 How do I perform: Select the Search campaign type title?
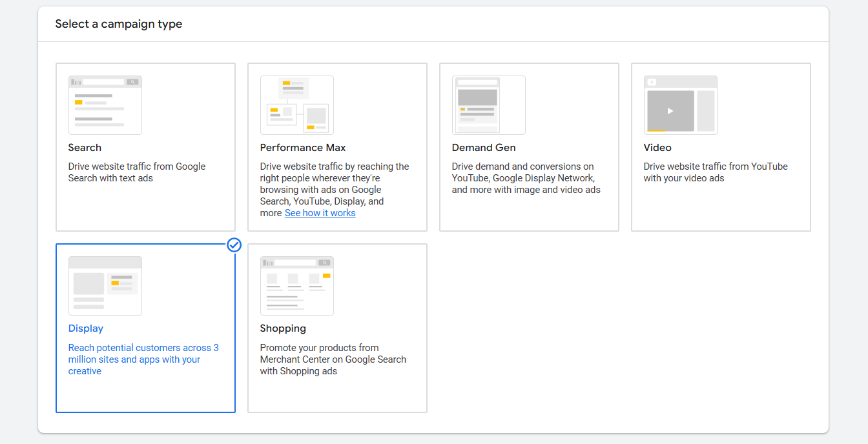[x=85, y=148]
